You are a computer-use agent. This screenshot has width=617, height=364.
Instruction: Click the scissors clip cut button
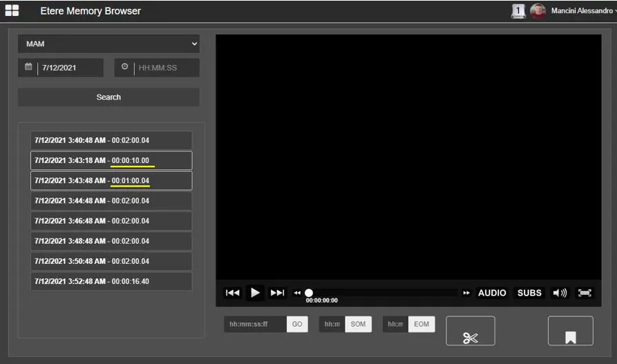coord(470,331)
